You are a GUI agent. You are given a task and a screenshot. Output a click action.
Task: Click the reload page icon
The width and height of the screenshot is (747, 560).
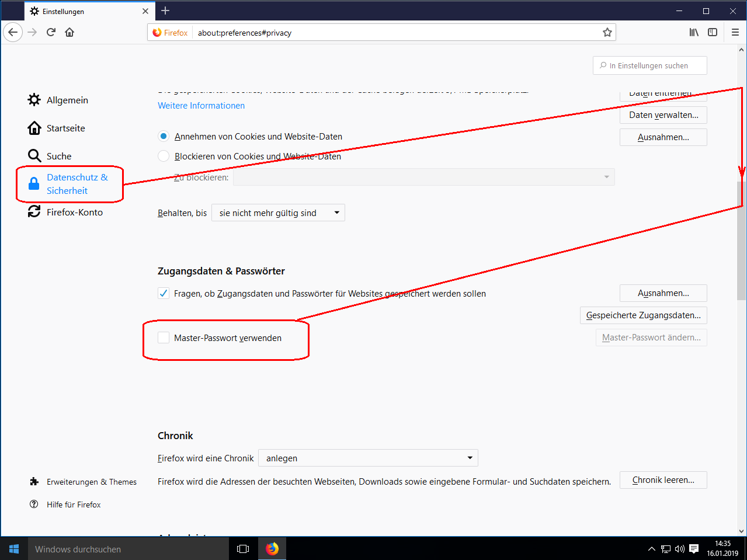point(51,32)
